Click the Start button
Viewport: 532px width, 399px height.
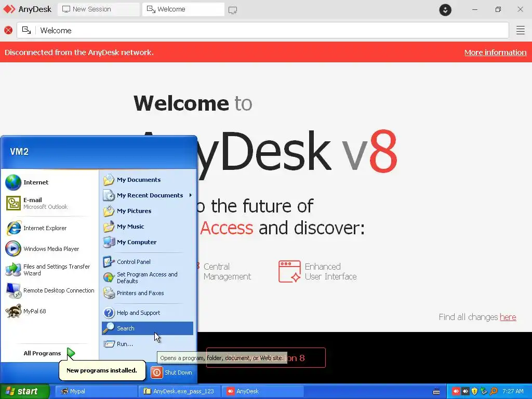click(x=24, y=391)
